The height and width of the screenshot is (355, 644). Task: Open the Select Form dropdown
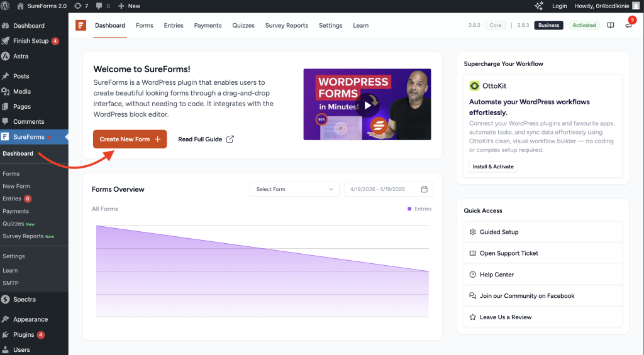(294, 189)
